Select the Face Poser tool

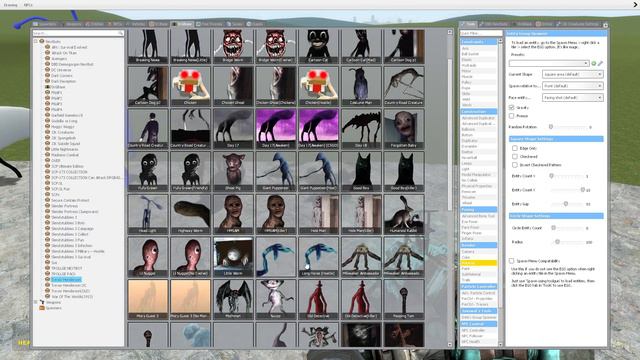pos(478,227)
